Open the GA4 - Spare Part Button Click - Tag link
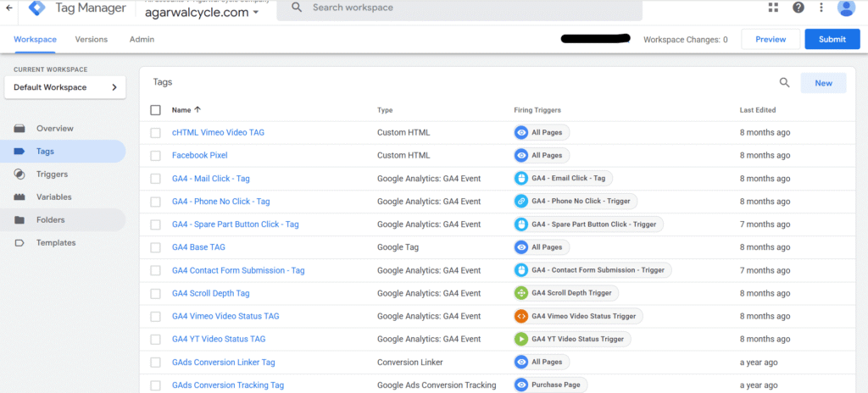 point(236,224)
